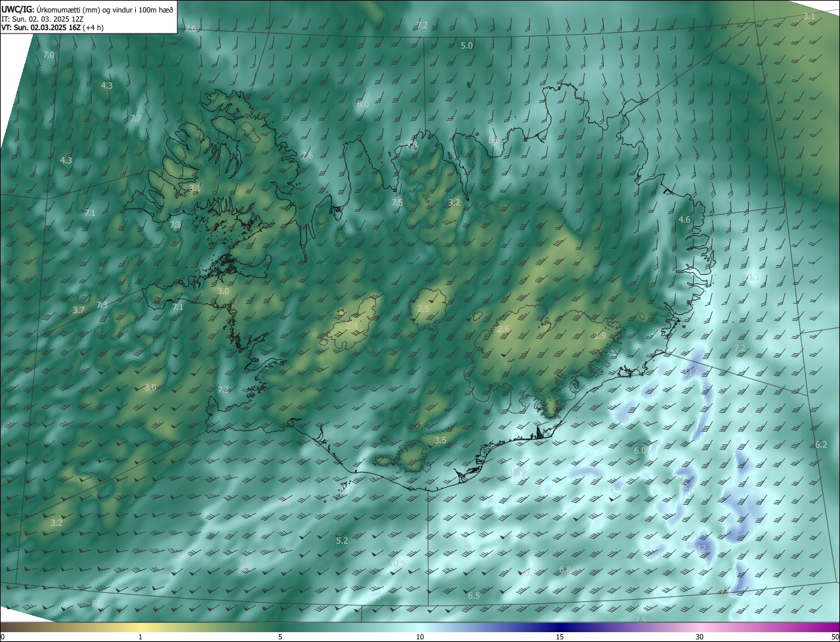Click the colorbar tick label 1
Screen dimensions: 840x642
140,637
